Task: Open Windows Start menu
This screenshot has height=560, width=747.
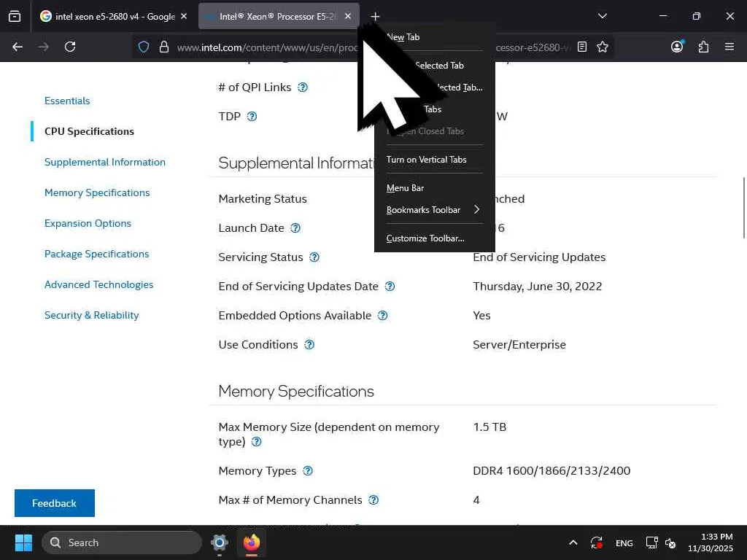Action: click(23, 542)
